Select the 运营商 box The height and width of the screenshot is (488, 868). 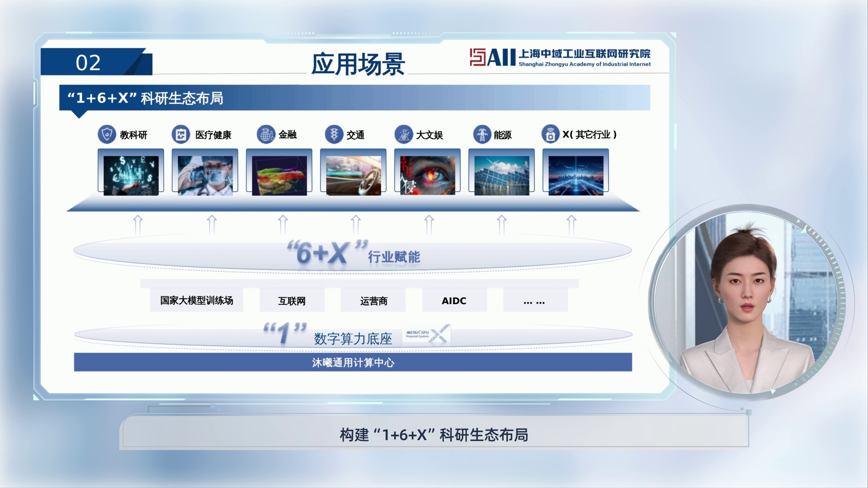tap(373, 300)
